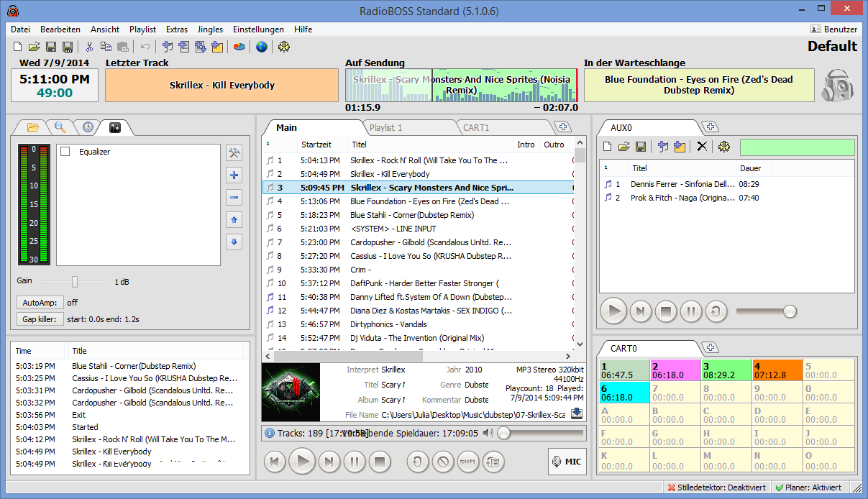Open the search tab with magnifier icon
Screen dimensions: 868x499
coord(60,127)
